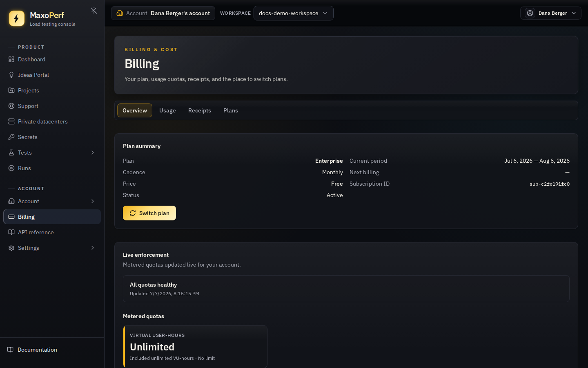The image size is (588, 368).
Task: Click the Secrets key icon
Action: [11, 137]
